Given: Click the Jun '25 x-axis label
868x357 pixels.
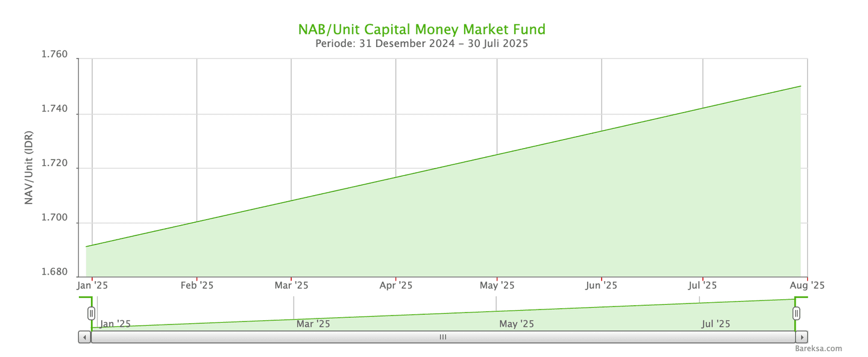Looking at the screenshot, I should coord(602,285).
